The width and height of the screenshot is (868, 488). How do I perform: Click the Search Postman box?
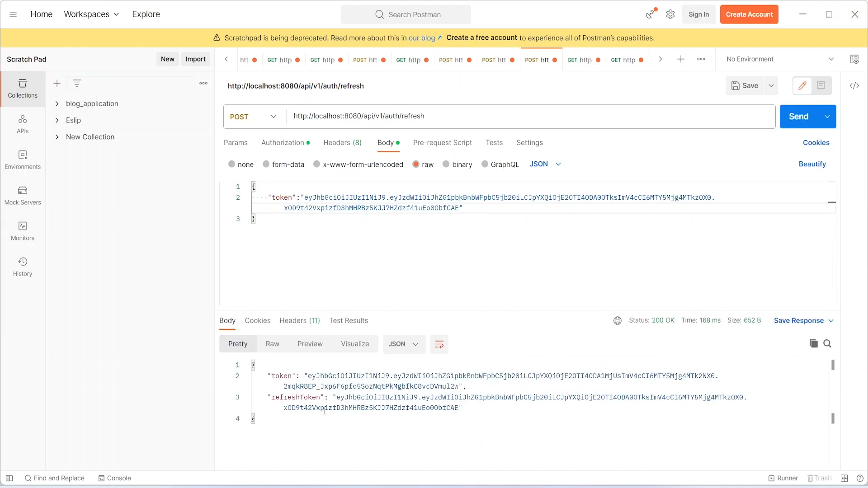tap(406, 14)
